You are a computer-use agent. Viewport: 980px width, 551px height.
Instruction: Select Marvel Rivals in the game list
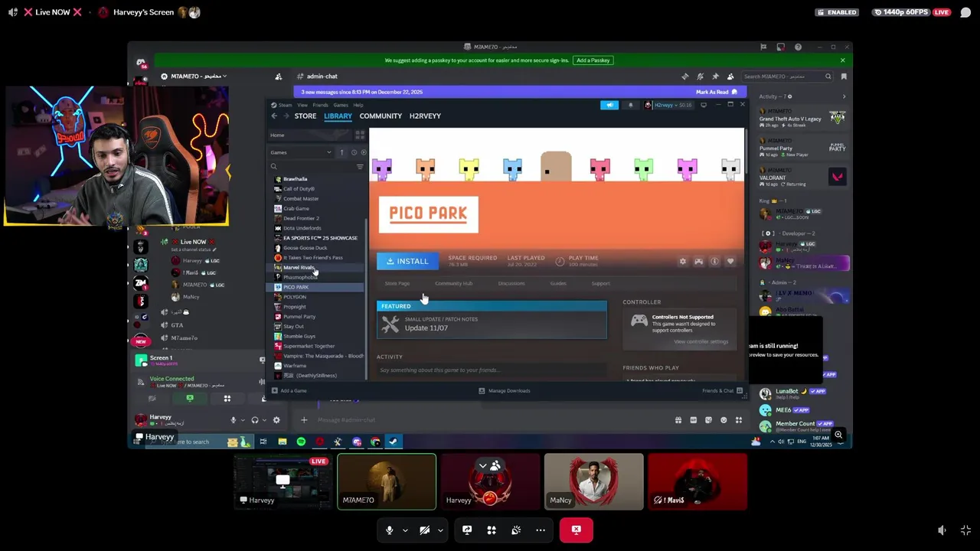[x=299, y=267]
